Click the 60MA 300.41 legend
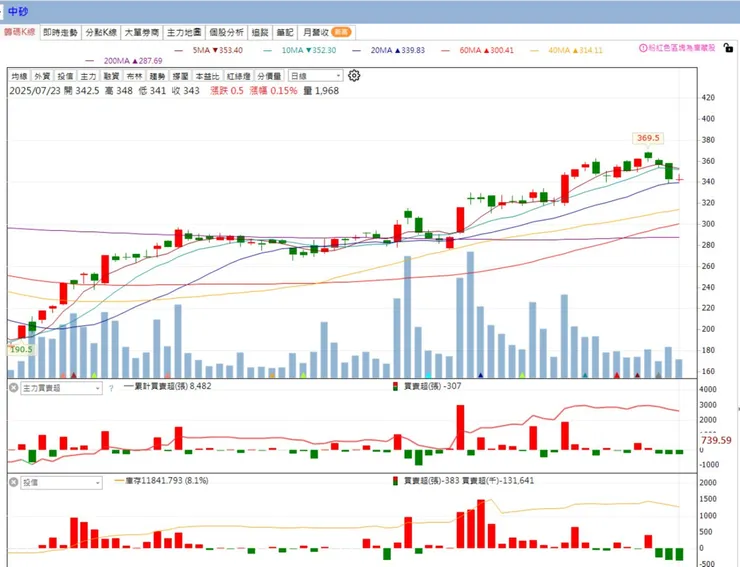The height and width of the screenshot is (567, 740). [478, 50]
